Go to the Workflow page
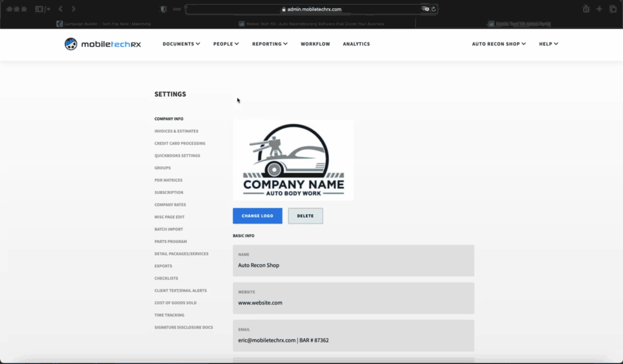623x364 pixels. (x=315, y=44)
